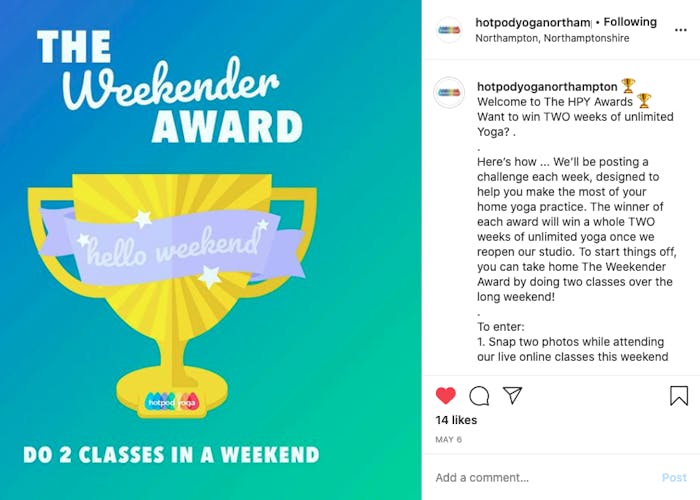Click hotpodyoganorthampton username in caption
Viewport: 700px width, 500px height.
click(547, 86)
